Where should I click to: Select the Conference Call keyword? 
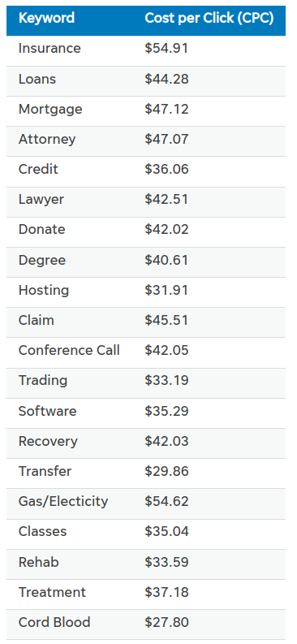[69, 350]
